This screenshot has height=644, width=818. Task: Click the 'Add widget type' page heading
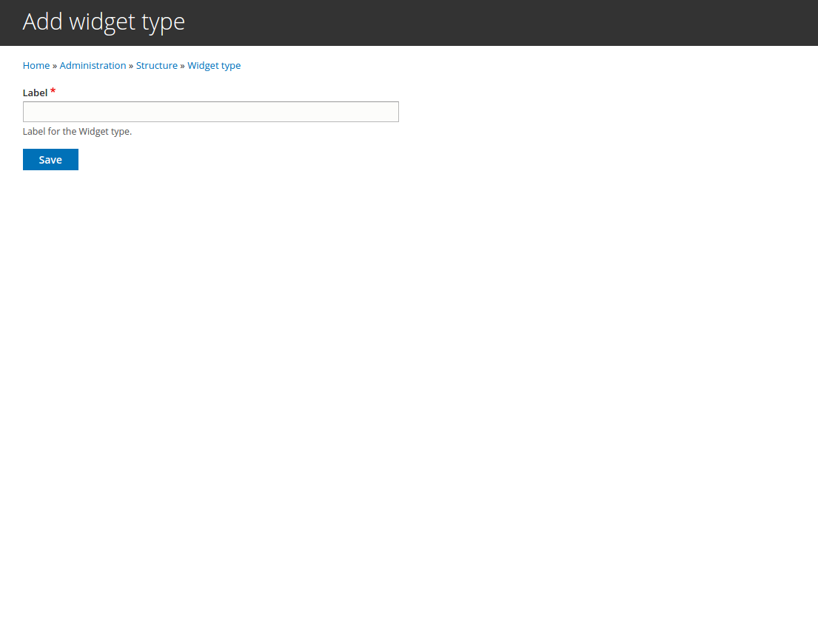pos(104,22)
